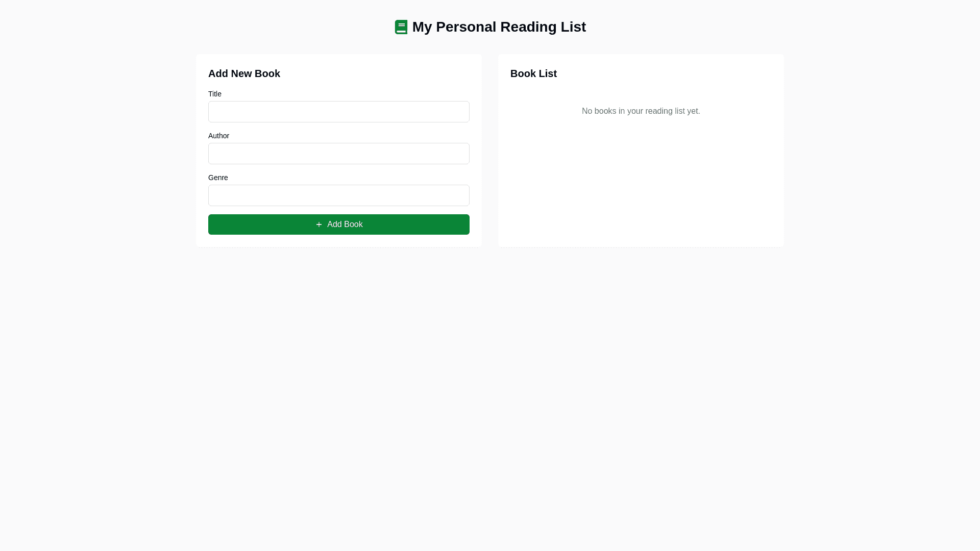The image size is (980, 551).
Task: Click into the Author text box
Action: (338, 154)
